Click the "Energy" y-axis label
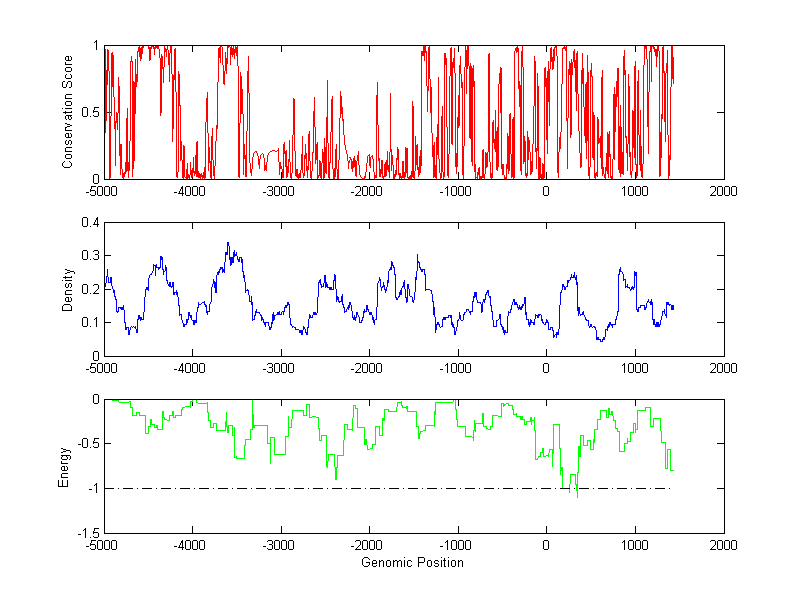The height and width of the screenshot is (599, 800). [64, 467]
